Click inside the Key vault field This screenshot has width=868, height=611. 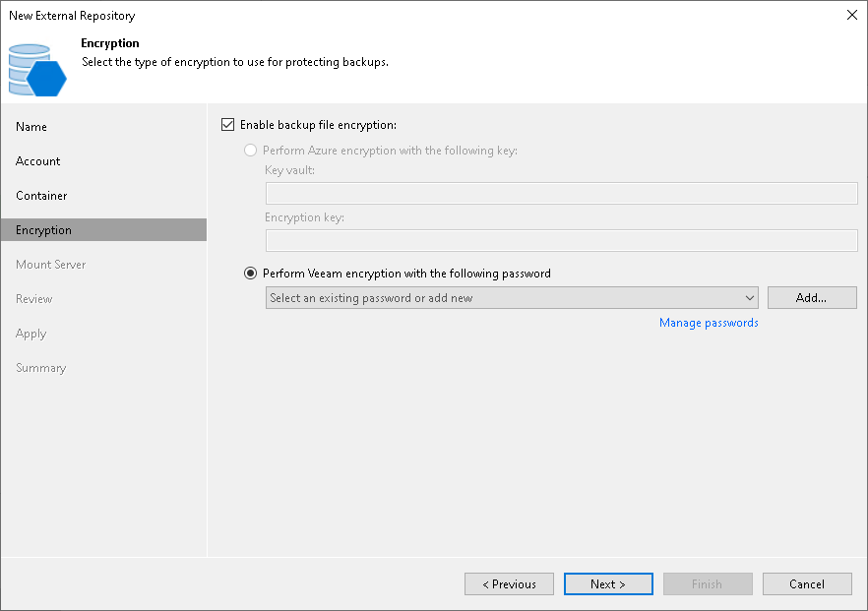pyautogui.click(x=561, y=194)
